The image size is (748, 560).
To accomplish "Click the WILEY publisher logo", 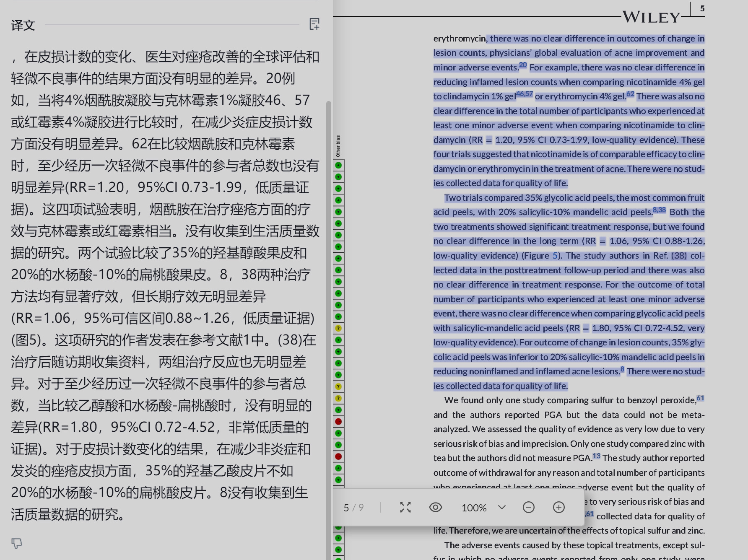I will pyautogui.click(x=651, y=17).
